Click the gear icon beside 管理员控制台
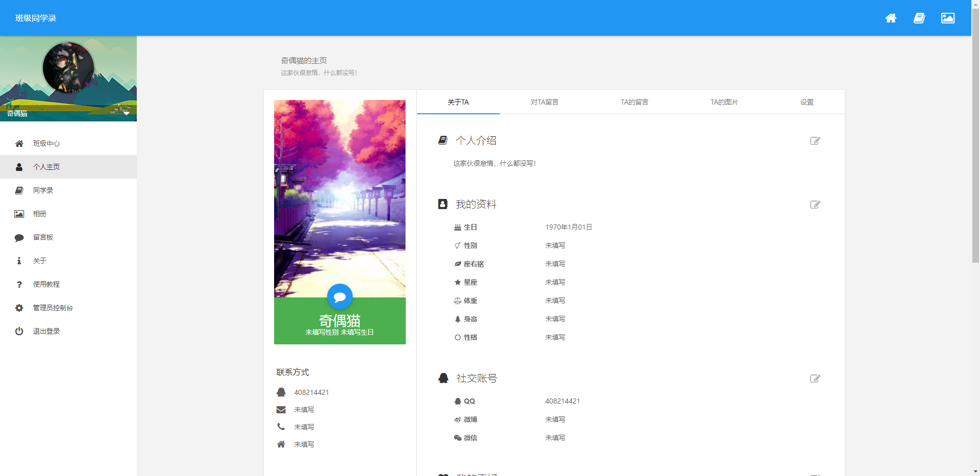 pyautogui.click(x=19, y=308)
